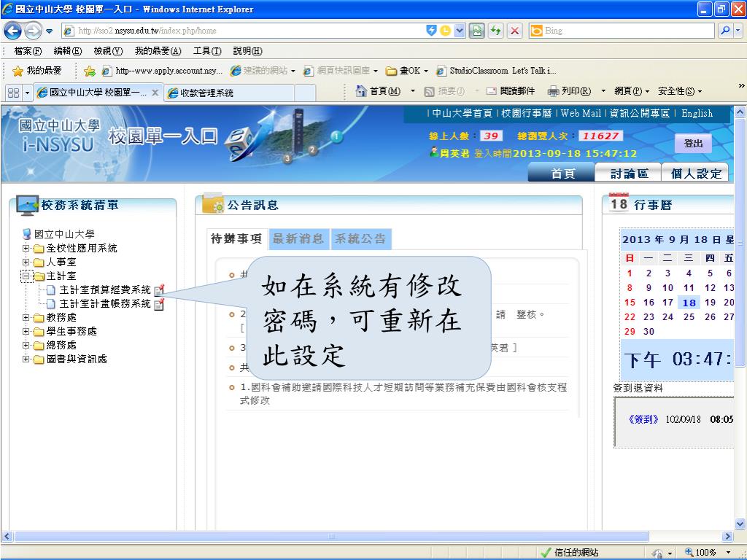Open the 網頁(P) toolbar dropdown
Viewport: 747px width, 560px height.
[x=632, y=91]
